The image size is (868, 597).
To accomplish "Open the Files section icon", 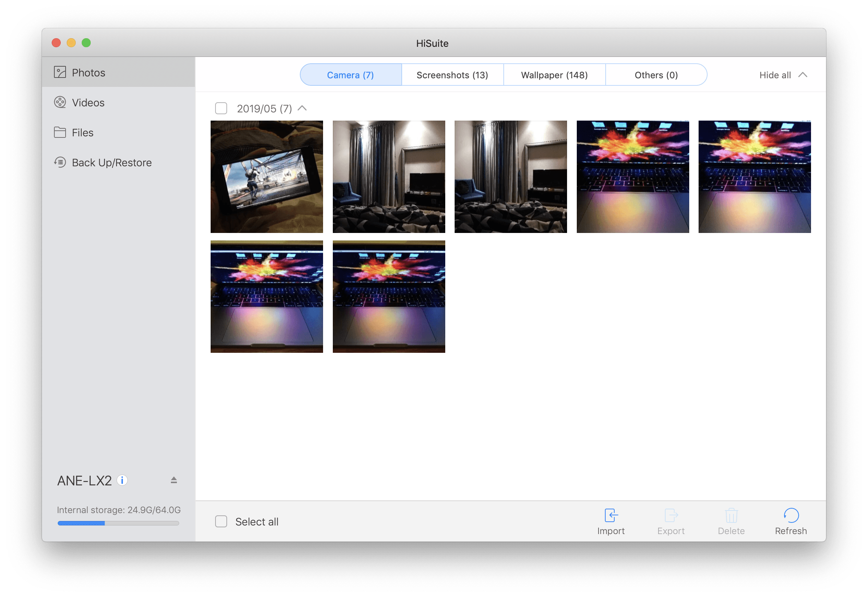I will pyautogui.click(x=60, y=132).
